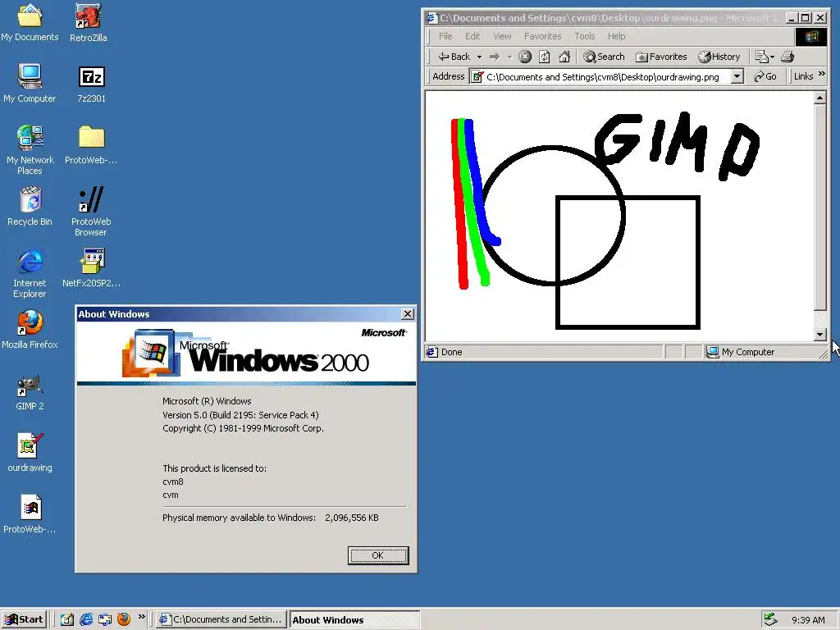Switch to the About Windows taskbar button

[354, 620]
